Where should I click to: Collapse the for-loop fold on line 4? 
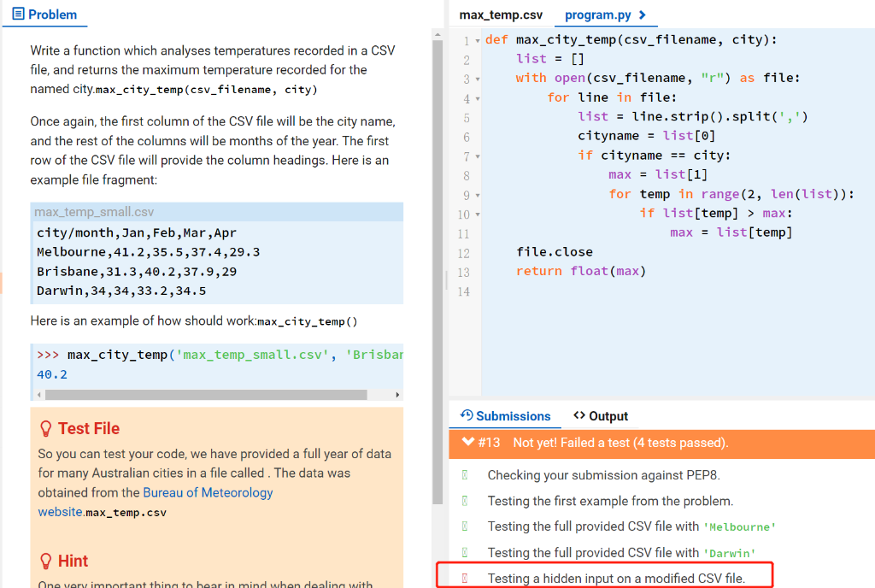(x=478, y=97)
